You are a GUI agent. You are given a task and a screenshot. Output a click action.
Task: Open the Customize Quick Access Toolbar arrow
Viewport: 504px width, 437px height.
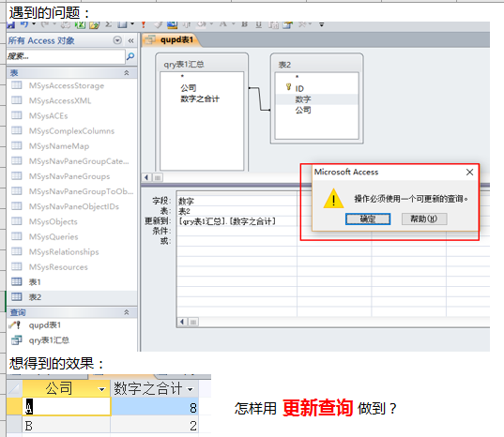[321, 24]
